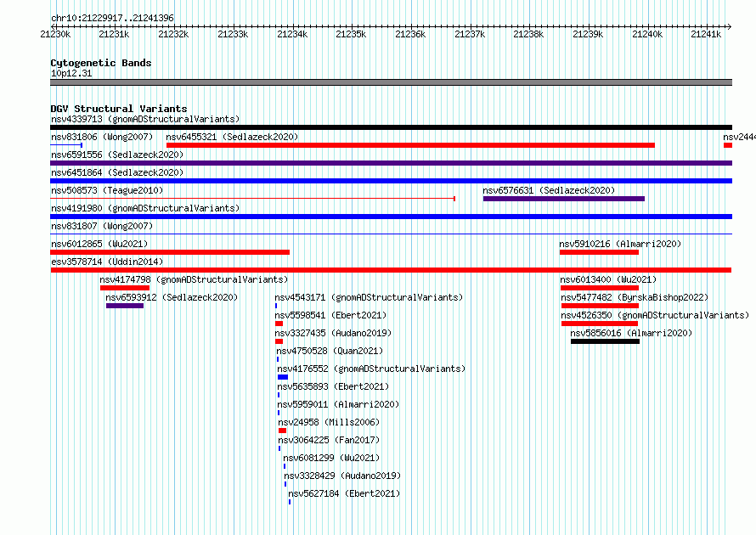Click nsv4174798 gnomADStructuralVariants label

tap(194, 279)
